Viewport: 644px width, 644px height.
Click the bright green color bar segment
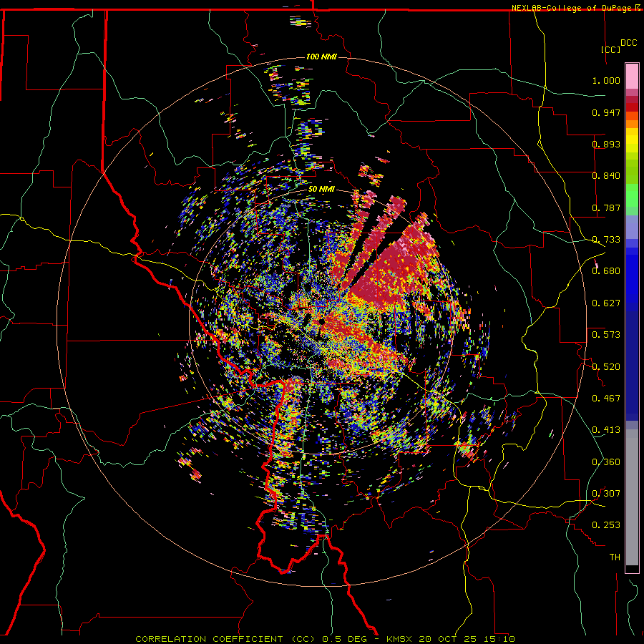click(x=632, y=195)
